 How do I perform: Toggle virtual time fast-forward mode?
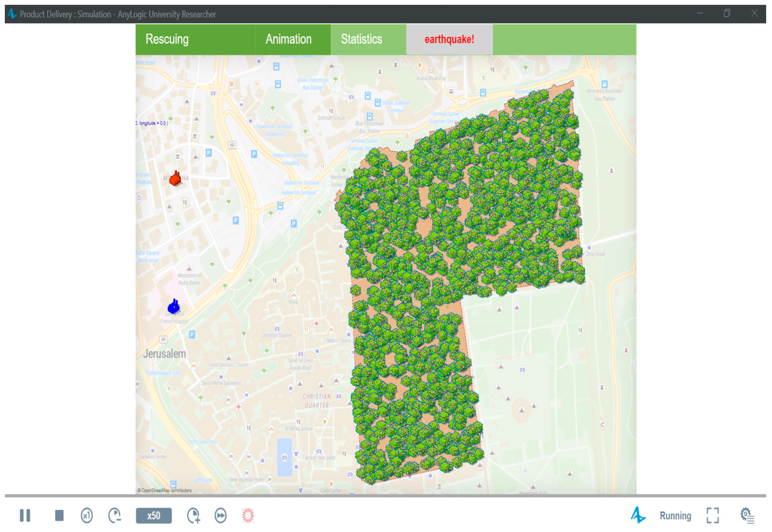pyautogui.click(x=220, y=516)
